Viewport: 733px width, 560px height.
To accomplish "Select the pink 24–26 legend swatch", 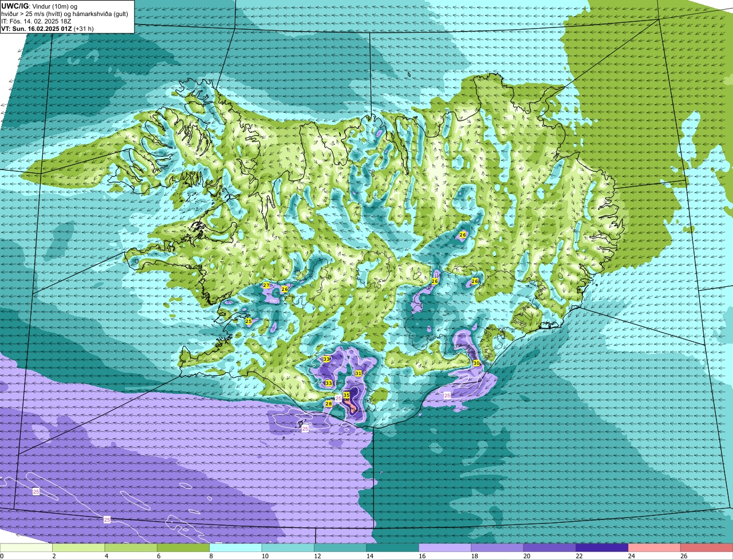I will [655, 547].
